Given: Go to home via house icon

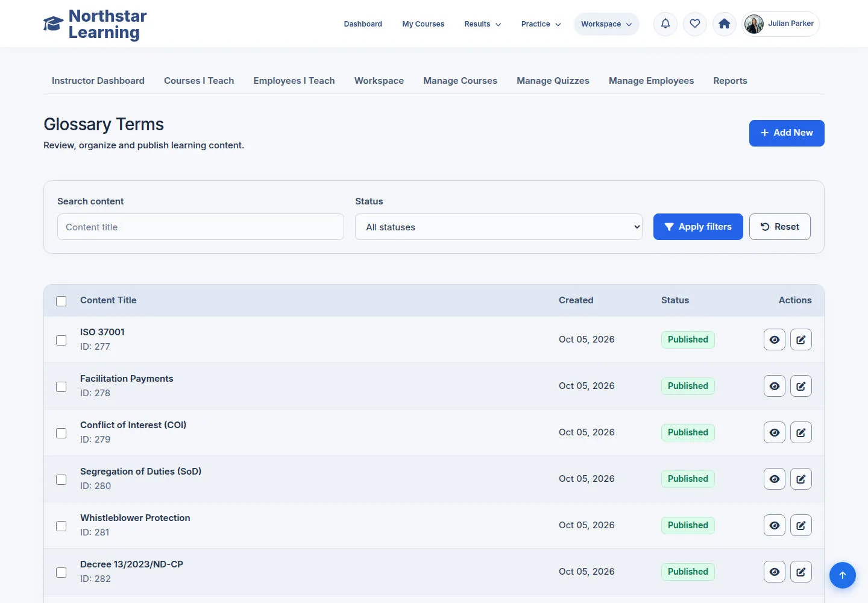Looking at the screenshot, I should point(725,24).
